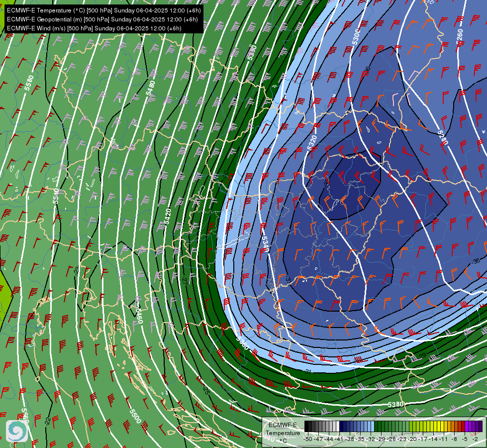Image resolution: width=487 pixels, height=448 pixels.
Task: Click the -50 legend tick label
Action: click(308, 439)
